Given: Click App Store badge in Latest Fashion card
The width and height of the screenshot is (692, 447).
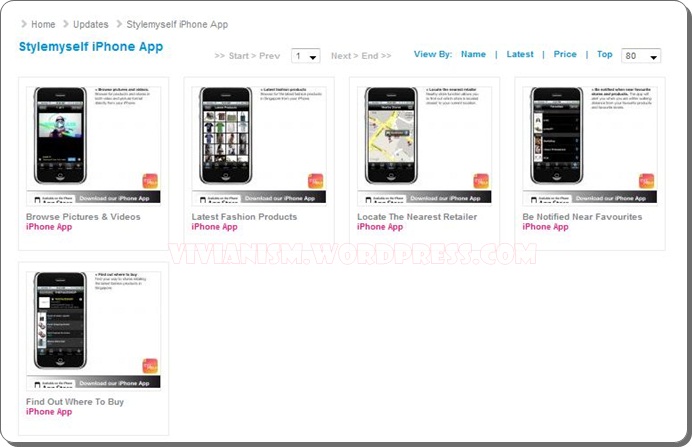Looking at the screenshot, I should (218, 199).
